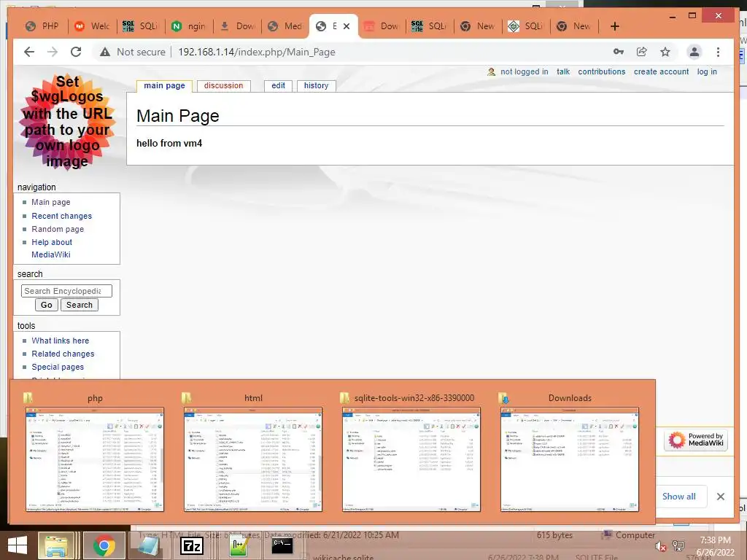Open the command prompt taskbar icon
This screenshot has height=560, width=747.
(x=282, y=545)
